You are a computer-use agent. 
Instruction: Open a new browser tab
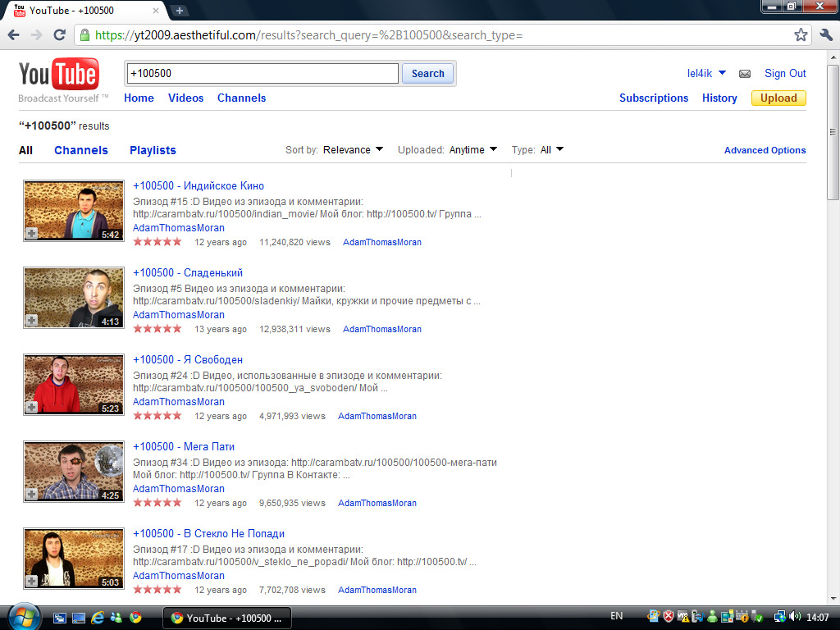180,11
